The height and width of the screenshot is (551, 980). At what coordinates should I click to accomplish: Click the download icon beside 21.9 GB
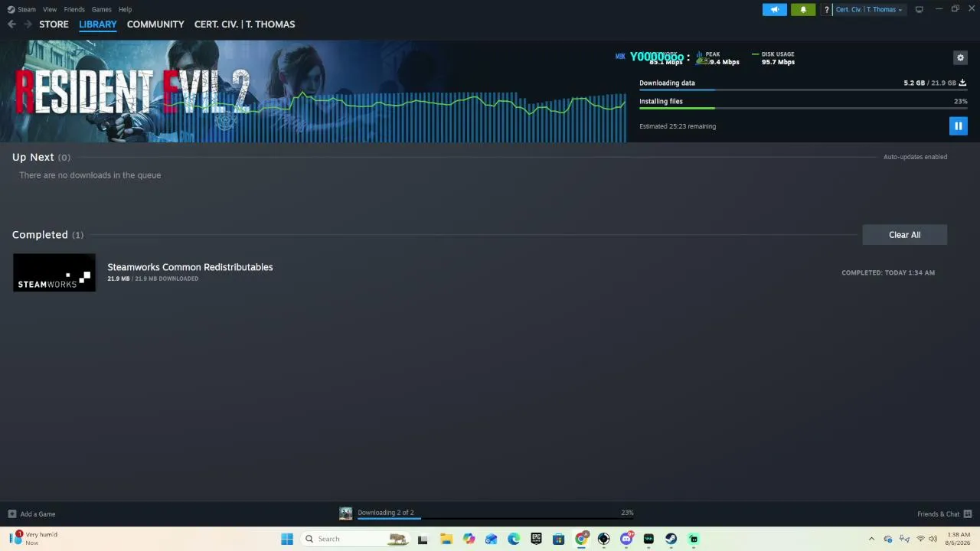point(962,83)
